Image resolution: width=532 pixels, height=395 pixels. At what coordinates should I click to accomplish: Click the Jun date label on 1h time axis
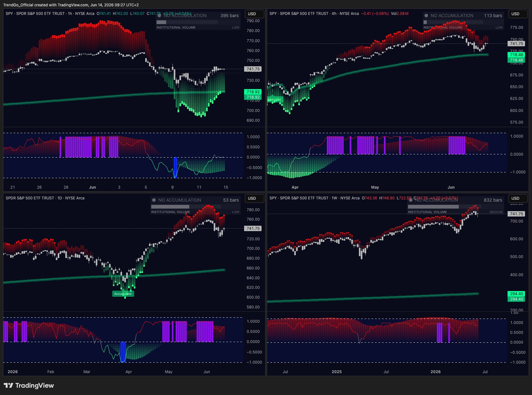pyautogui.click(x=93, y=187)
